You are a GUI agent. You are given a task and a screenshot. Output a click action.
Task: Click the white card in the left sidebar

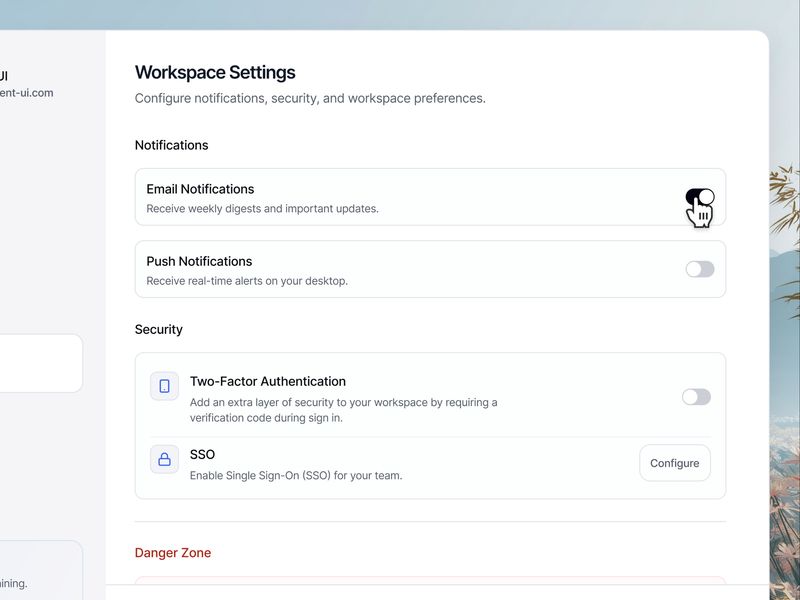pyautogui.click(x=40, y=362)
